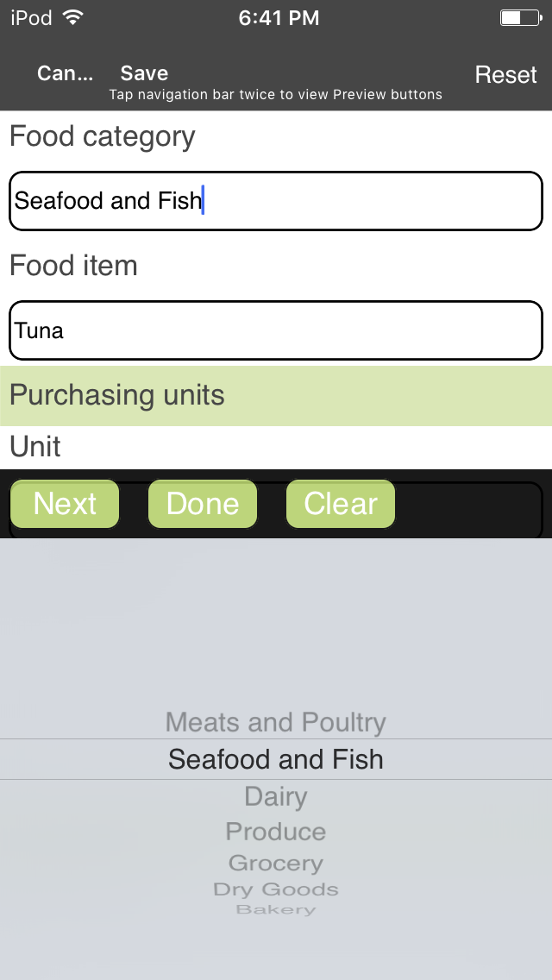Tap the Wi-Fi status icon
The height and width of the screenshot is (980, 552).
(73, 17)
